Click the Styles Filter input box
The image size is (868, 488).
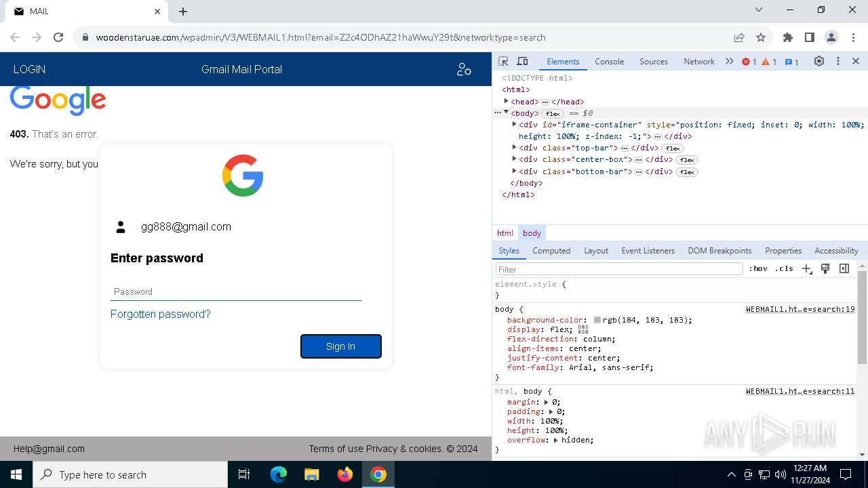coord(618,269)
